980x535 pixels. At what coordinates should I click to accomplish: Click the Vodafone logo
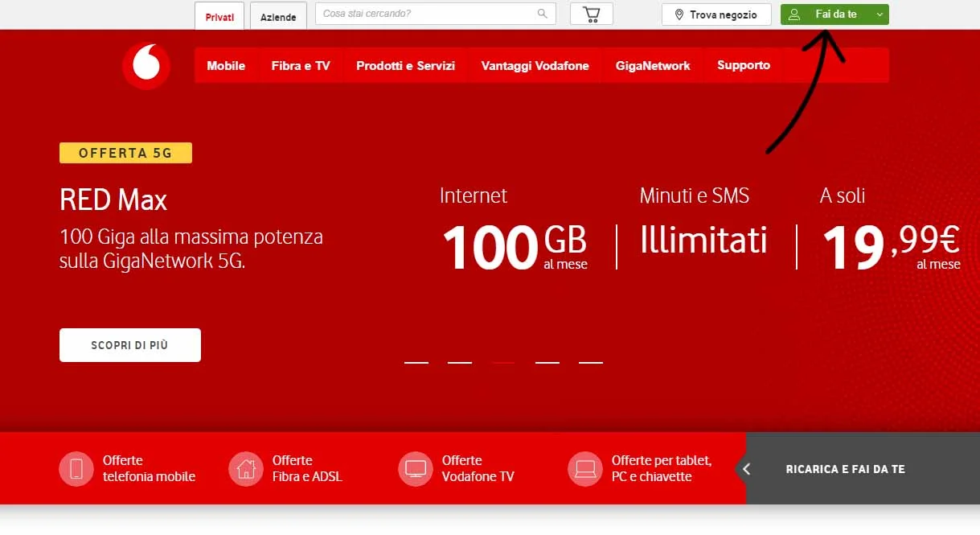[146, 65]
